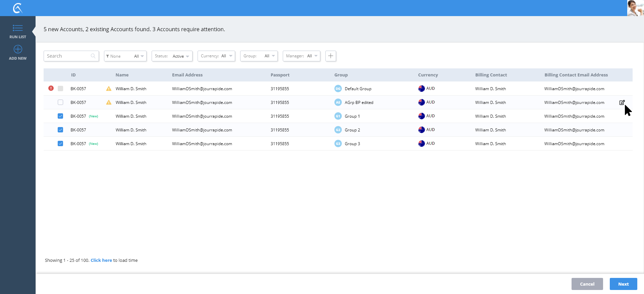Click the AUD flag in AGrp BP edited row

[422, 102]
